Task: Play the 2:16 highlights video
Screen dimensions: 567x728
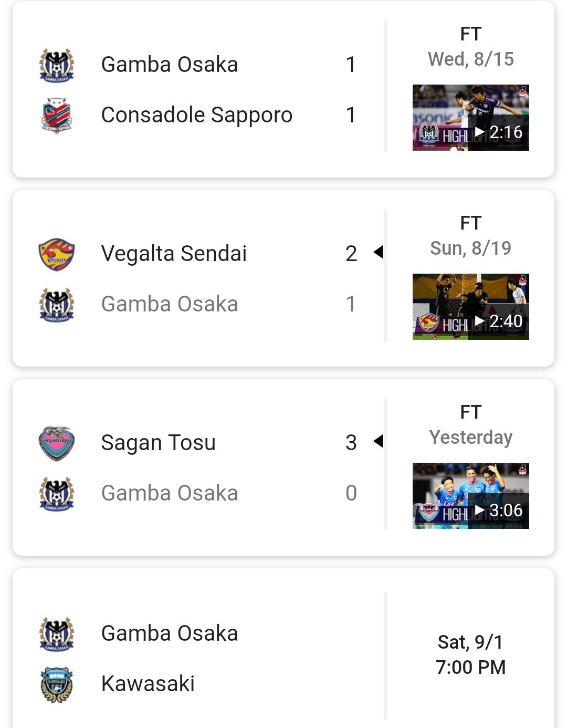Action: (471, 118)
